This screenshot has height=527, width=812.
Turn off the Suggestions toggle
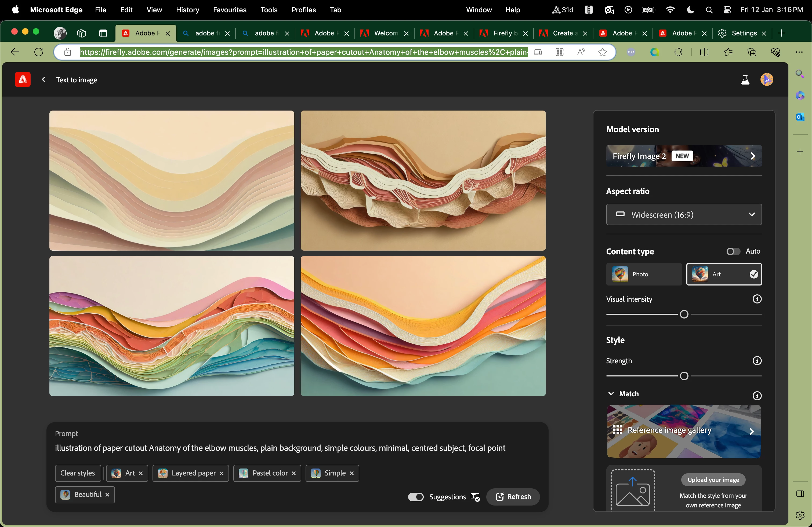point(416,497)
